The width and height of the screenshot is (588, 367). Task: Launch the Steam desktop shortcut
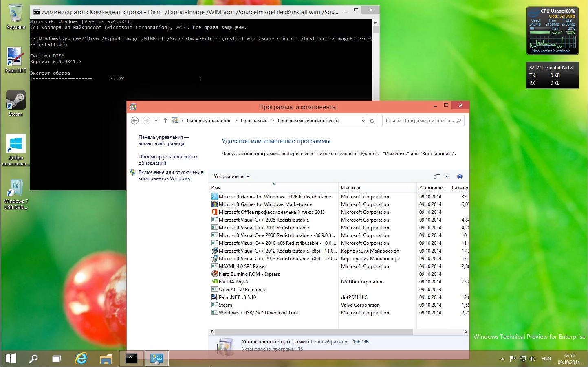15,103
